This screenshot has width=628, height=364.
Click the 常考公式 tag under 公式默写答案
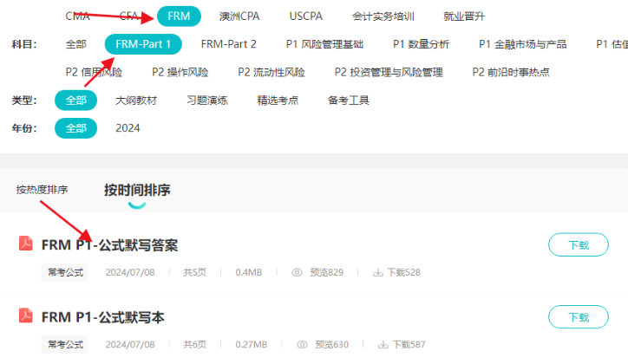(x=66, y=272)
